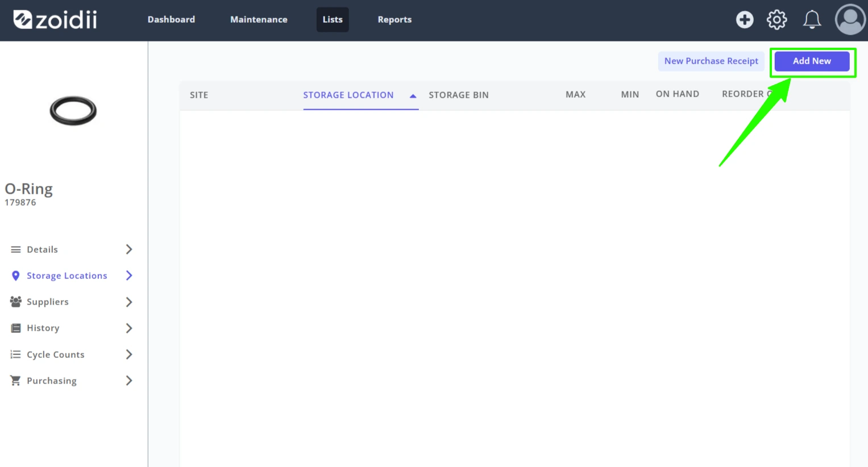Expand the History section chevron
Image resolution: width=868 pixels, height=467 pixels.
point(129,328)
